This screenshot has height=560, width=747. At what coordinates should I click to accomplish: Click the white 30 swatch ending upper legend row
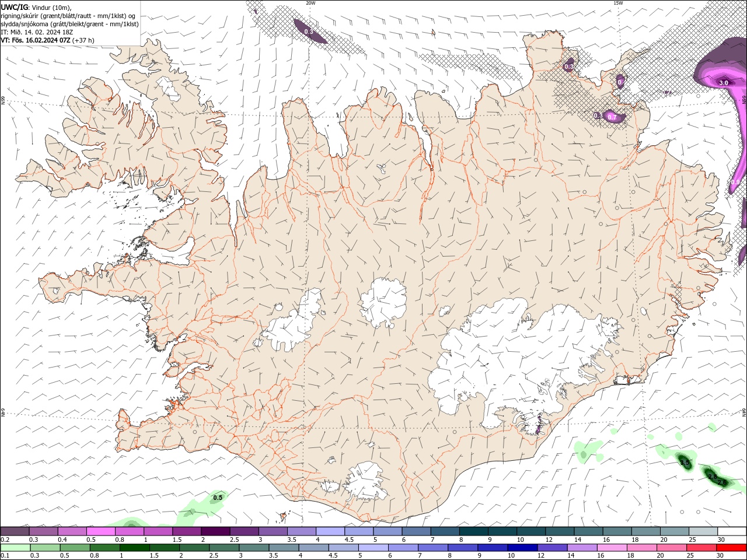tap(732, 531)
